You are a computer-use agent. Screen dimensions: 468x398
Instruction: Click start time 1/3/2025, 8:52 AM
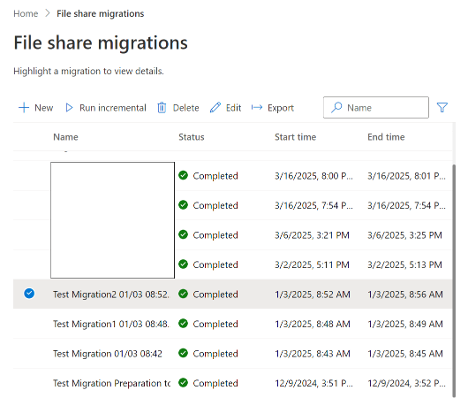coord(312,294)
